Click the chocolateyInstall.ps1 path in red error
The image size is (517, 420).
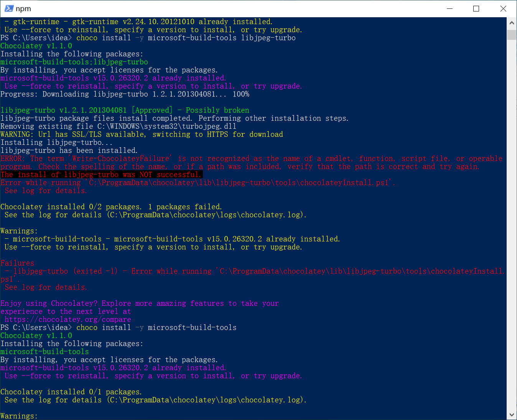click(241, 183)
